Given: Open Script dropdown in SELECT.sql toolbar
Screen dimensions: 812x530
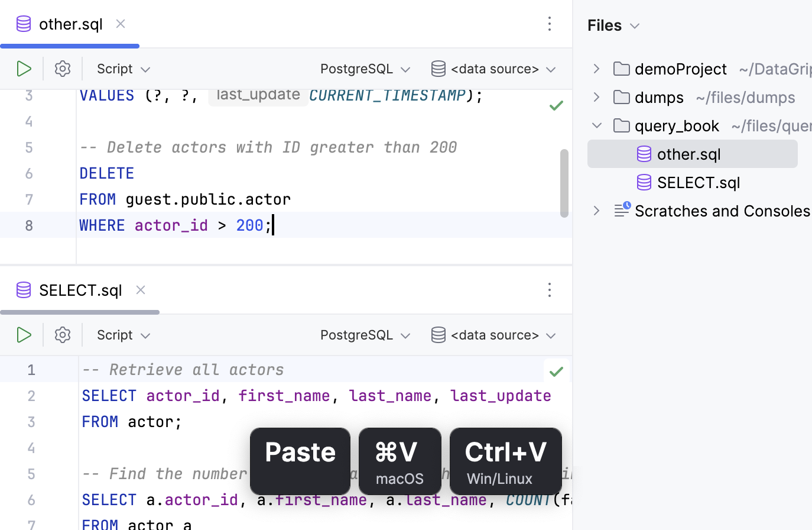Looking at the screenshot, I should pyautogui.click(x=124, y=335).
